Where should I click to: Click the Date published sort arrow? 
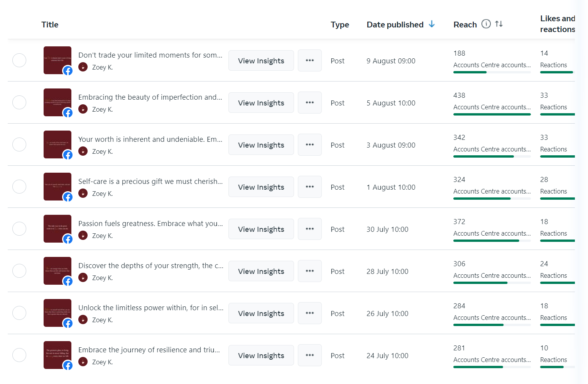coord(432,24)
